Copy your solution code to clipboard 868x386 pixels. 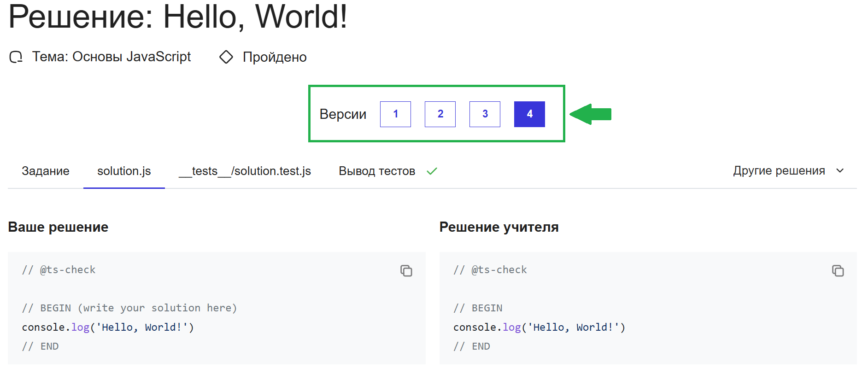[406, 271]
